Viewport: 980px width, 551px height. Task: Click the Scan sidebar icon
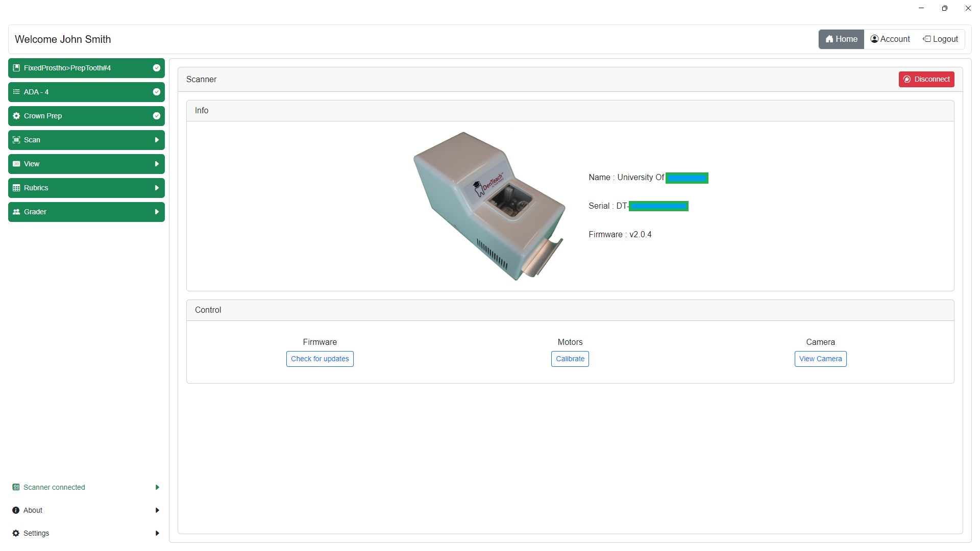point(16,140)
